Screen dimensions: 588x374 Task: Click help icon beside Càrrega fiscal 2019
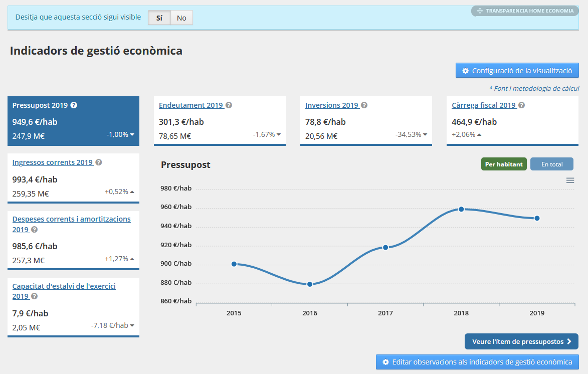(522, 105)
